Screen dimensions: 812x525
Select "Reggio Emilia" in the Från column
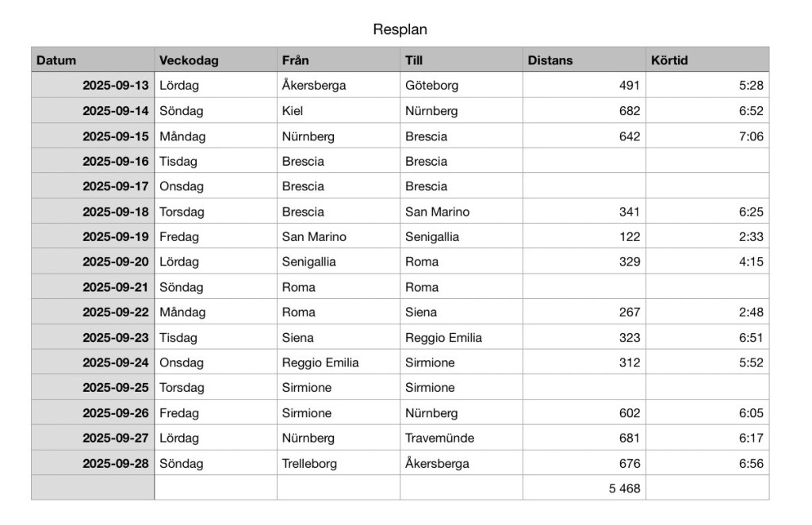click(x=320, y=362)
